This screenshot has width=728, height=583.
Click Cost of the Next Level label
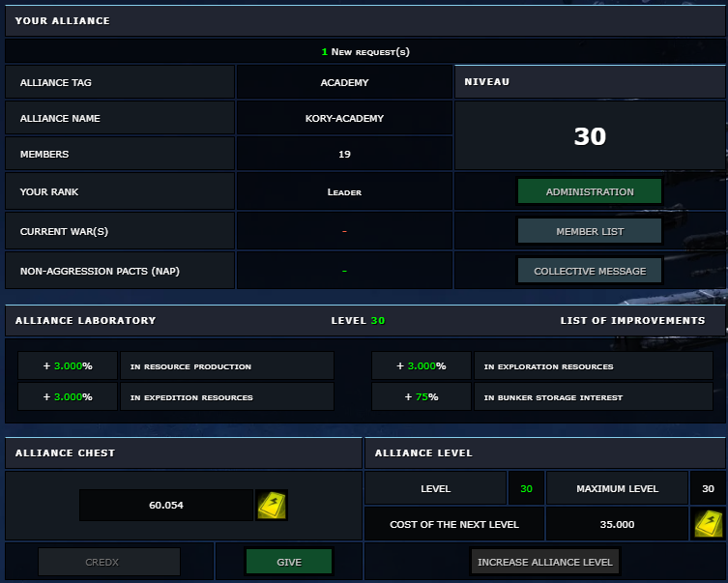[x=454, y=525]
